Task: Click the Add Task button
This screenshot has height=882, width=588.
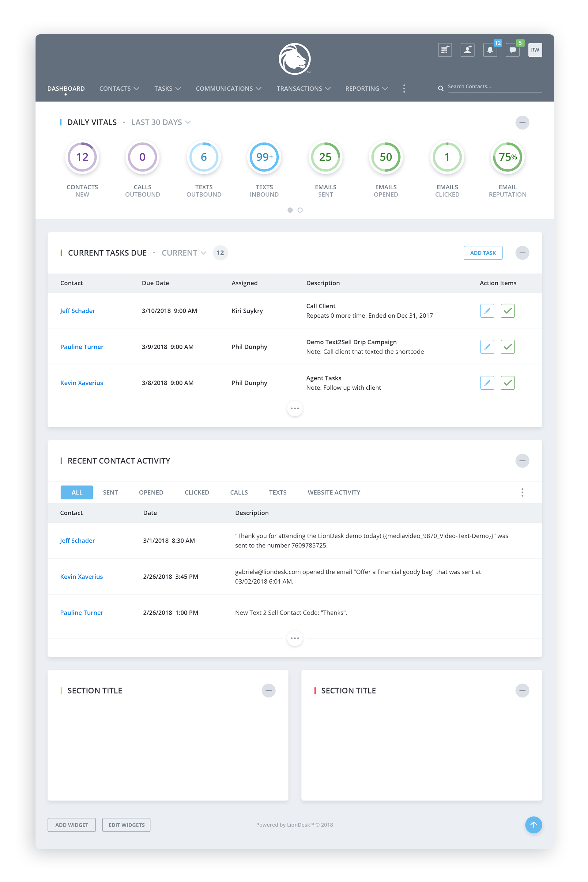Action: (483, 253)
